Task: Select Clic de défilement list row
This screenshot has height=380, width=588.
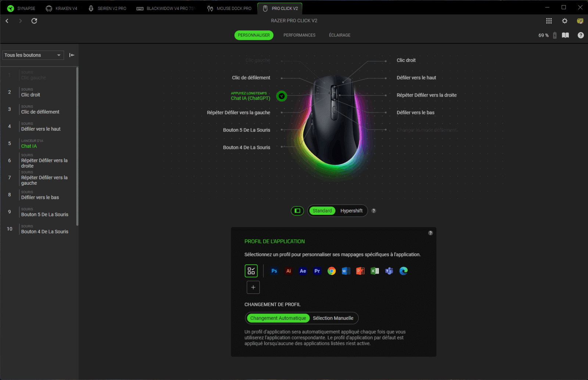Action: [38, 109]
